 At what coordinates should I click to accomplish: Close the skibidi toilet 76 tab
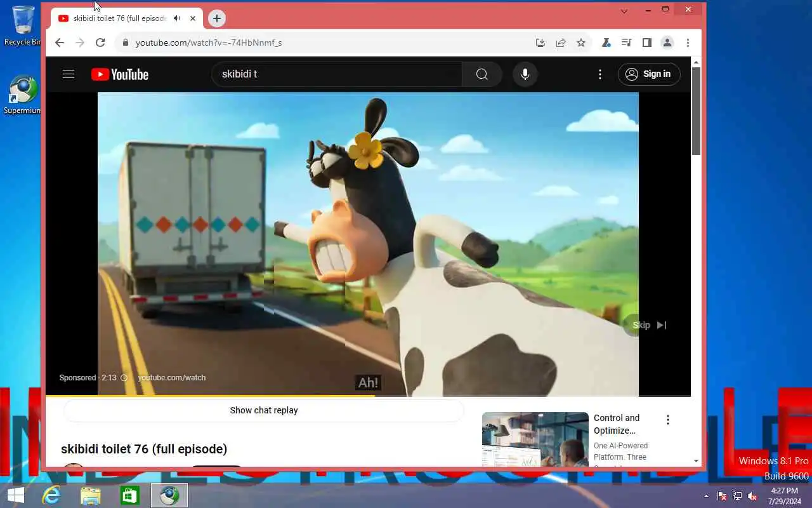coord(193,18)
